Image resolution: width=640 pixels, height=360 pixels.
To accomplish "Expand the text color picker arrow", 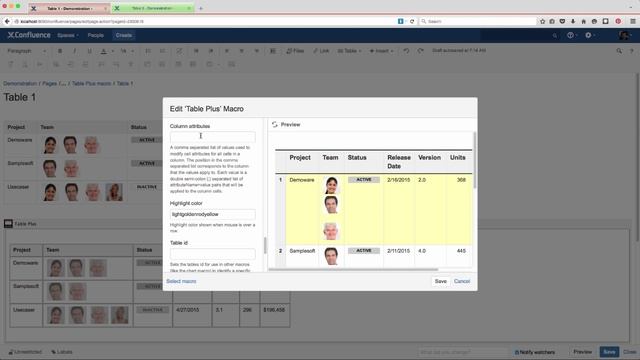I will click(113, 51).
